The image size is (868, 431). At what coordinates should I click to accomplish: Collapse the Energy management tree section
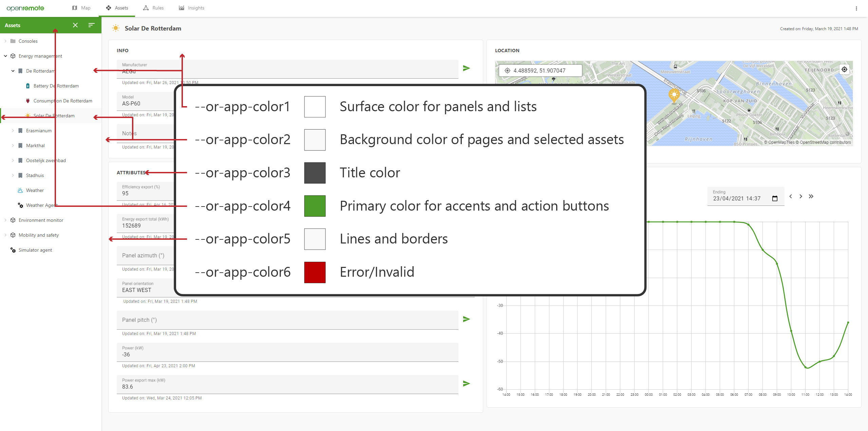5,56
